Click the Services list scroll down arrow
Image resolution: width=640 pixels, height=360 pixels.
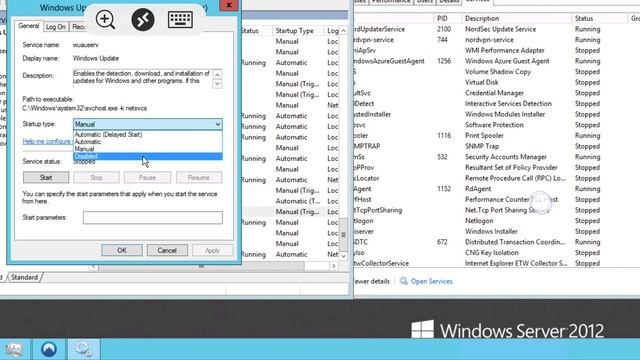(343, 256)
